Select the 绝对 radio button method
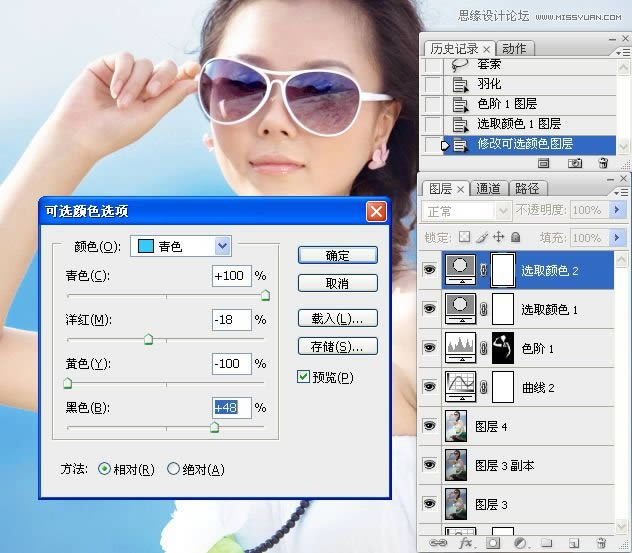The height and width of the screenshot is (553, 632). 173,469
